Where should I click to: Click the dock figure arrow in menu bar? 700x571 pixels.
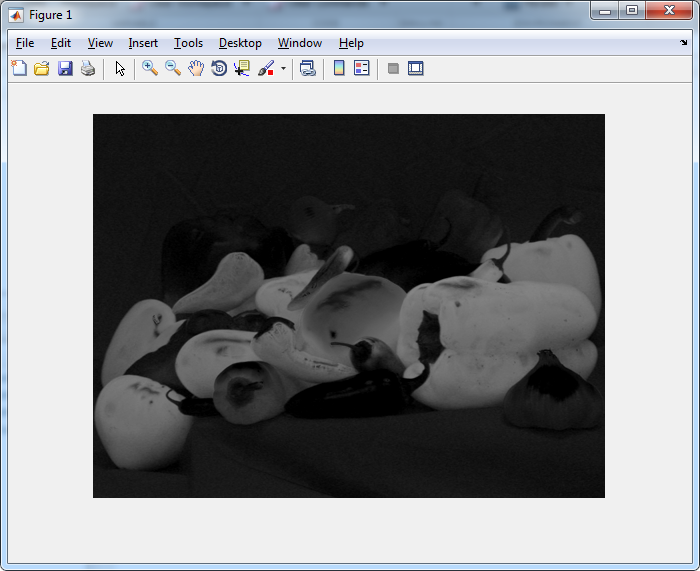[684, 43]
